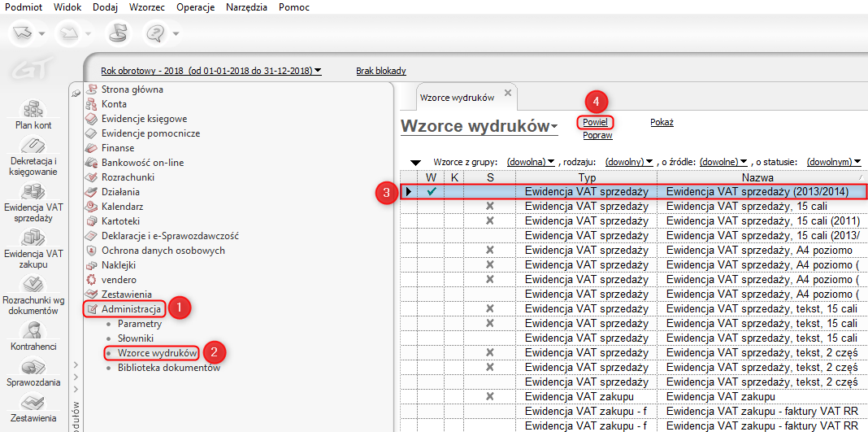Image resolution: width=868 pixels, height=432 pixels.
Task: Open Naklejki in the module tree
Action: click(119, 265)
